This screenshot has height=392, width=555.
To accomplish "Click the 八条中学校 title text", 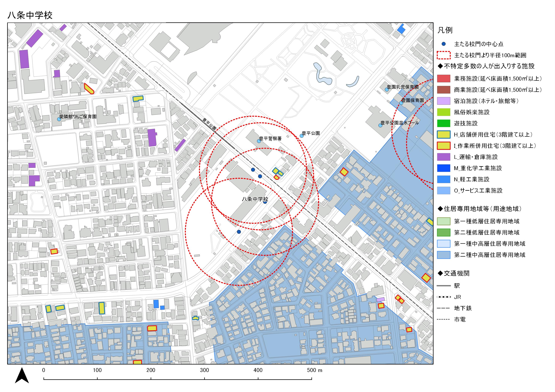I will [x=30, y=15].
